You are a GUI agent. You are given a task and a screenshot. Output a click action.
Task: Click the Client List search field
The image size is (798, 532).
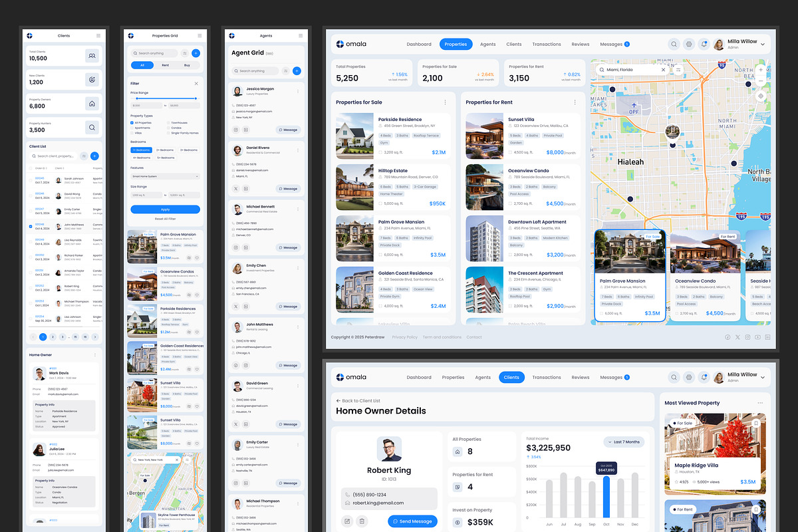click(53, 156)
